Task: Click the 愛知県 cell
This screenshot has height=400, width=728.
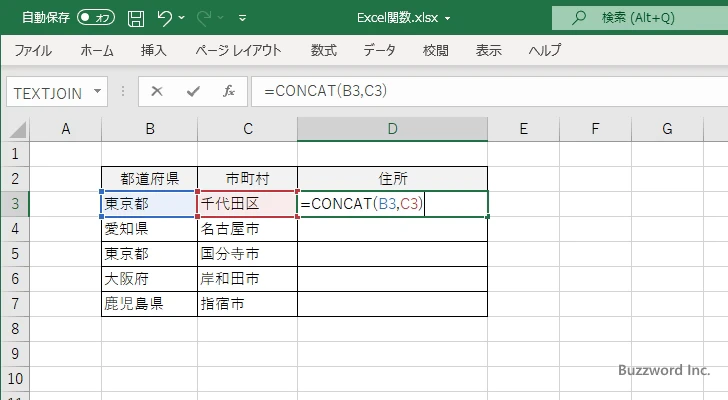Action: [x=150, y=229]
